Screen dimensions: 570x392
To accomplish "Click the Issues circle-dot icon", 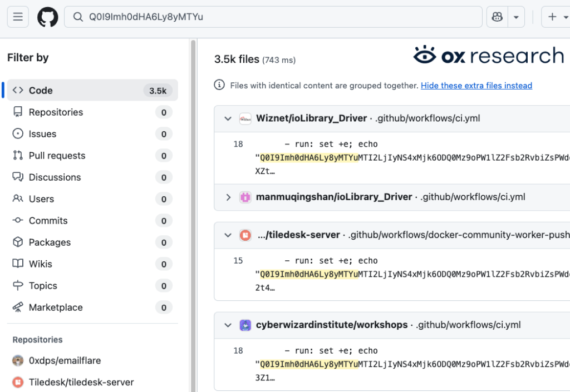I will click(x=18, y=133).
